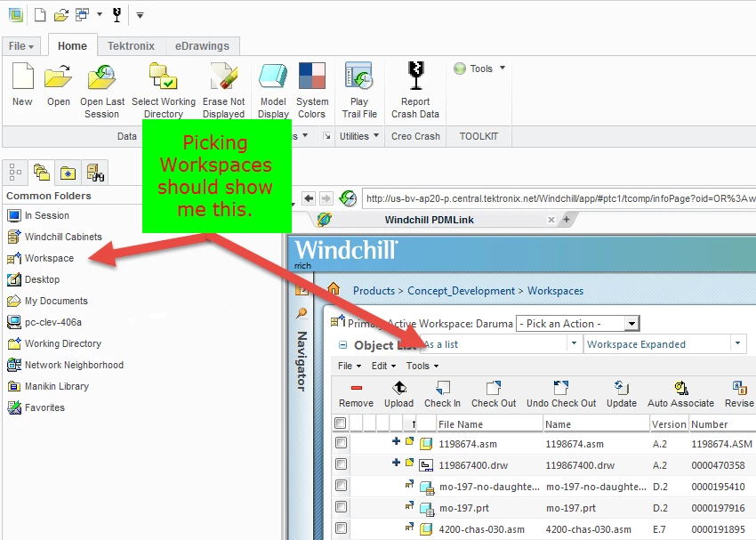Click the Open folder ribbon icon
The image size is (756, 540).
coord(59,77)
